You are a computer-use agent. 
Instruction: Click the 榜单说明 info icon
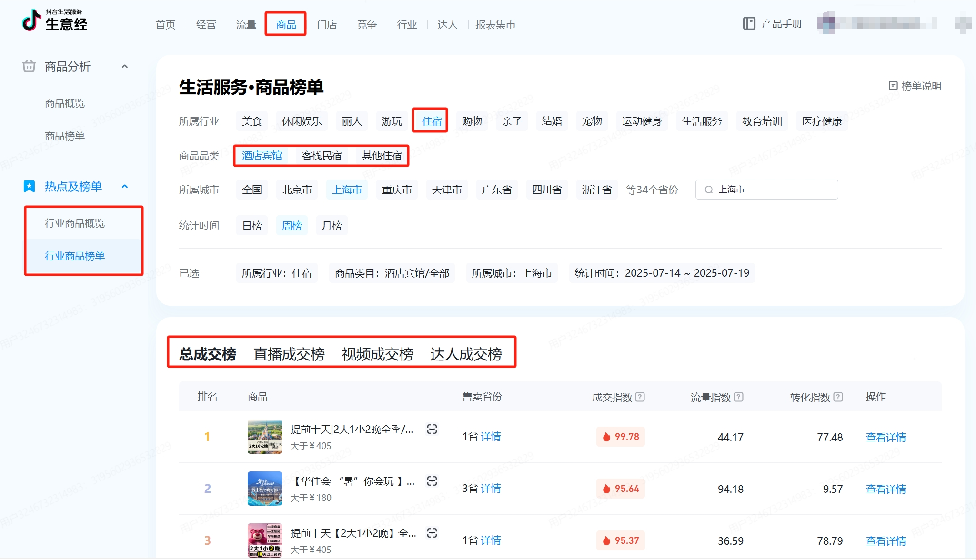point(893,86)
